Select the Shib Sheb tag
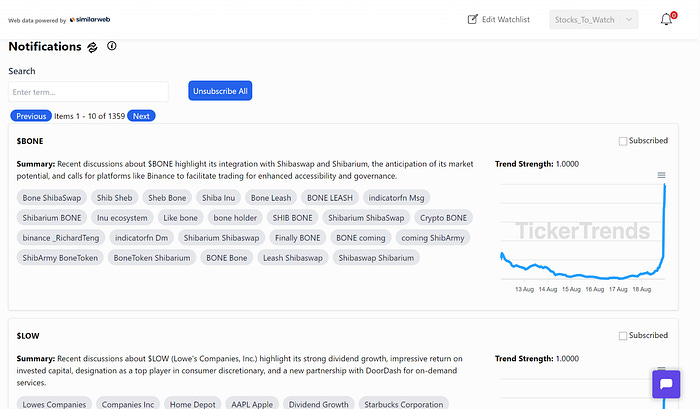The width and height of the screenshot is (700, 409). pyautogui.click(x=114, y=198)
